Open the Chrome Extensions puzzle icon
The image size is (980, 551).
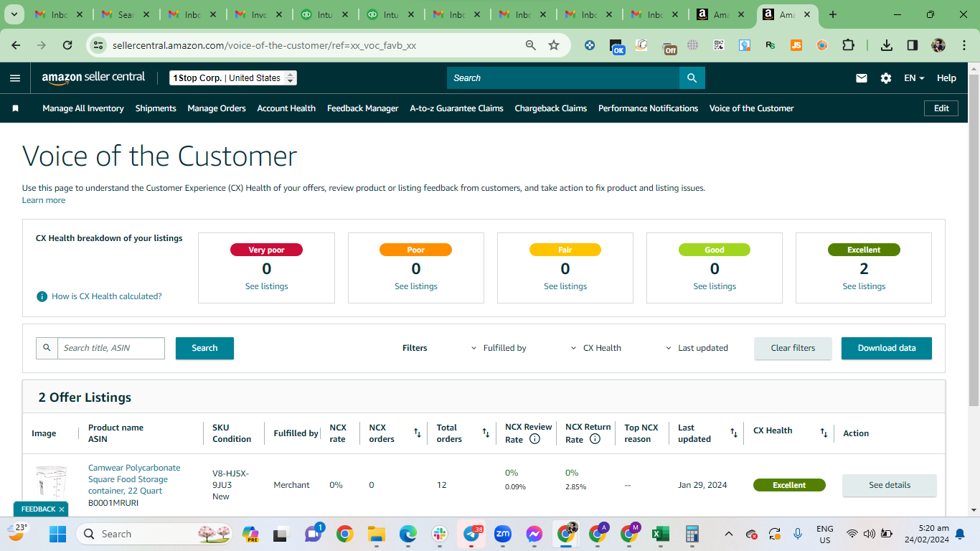click(848, 45)
